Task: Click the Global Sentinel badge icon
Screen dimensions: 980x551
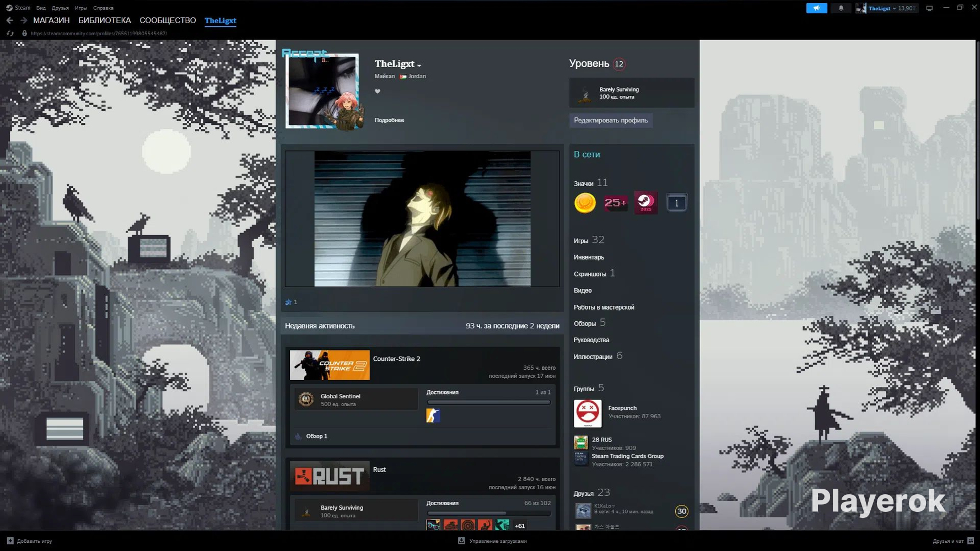Action: pyautogui.click(x=306, y=399)
